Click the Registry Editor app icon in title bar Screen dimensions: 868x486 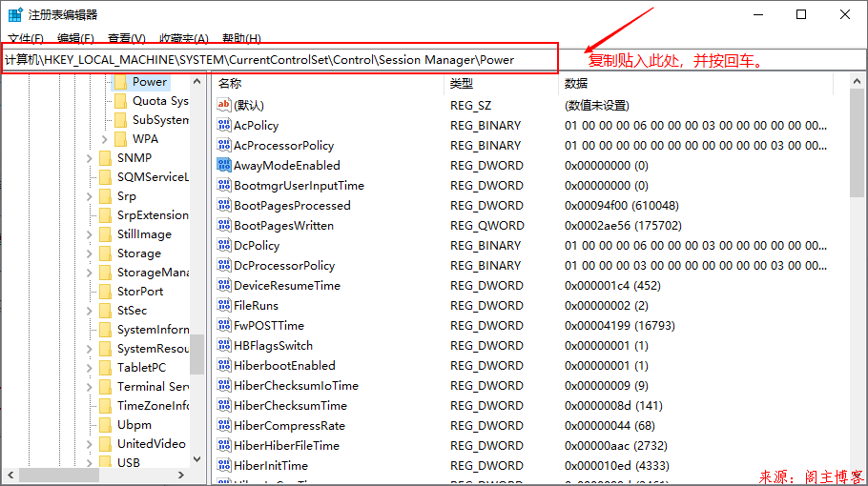click(x=15, y=14)
